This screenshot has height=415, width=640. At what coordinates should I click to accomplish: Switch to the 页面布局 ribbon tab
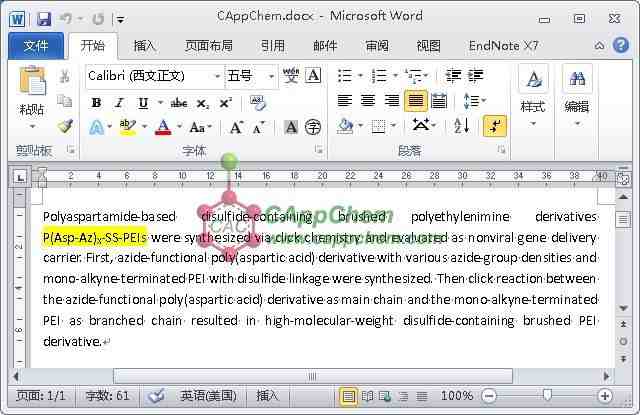(209, 46)
